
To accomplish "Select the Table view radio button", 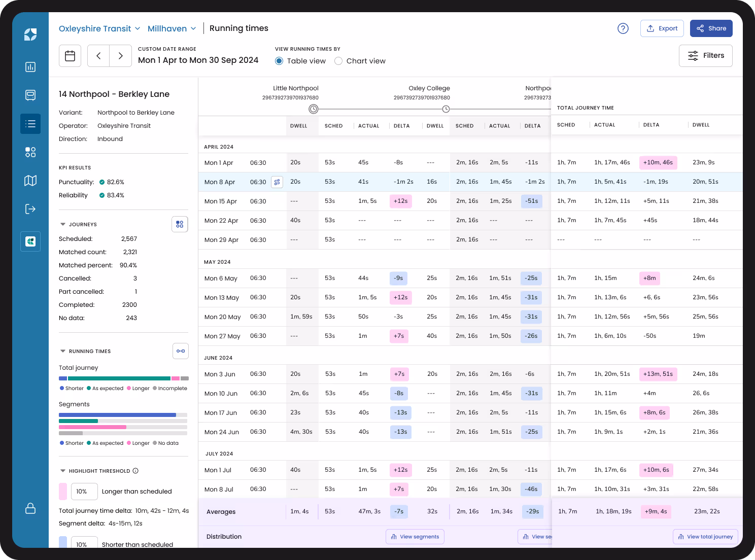I will click(x=279, y=60).
